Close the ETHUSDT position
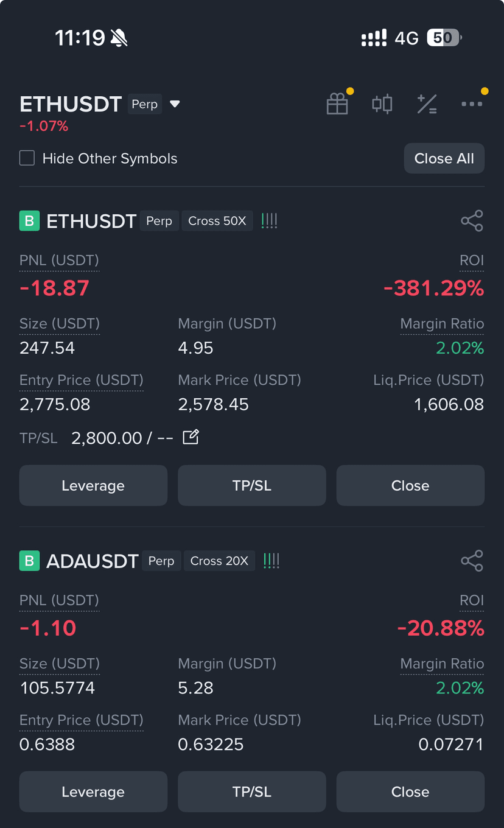This screenshot has width=504, height=828. (410, 485)
